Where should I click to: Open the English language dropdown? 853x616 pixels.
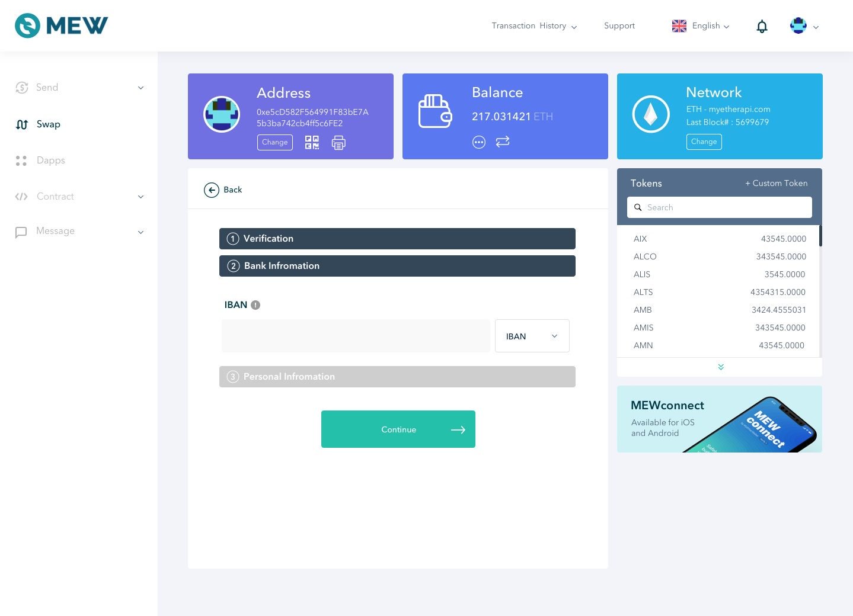click(701, 25)
